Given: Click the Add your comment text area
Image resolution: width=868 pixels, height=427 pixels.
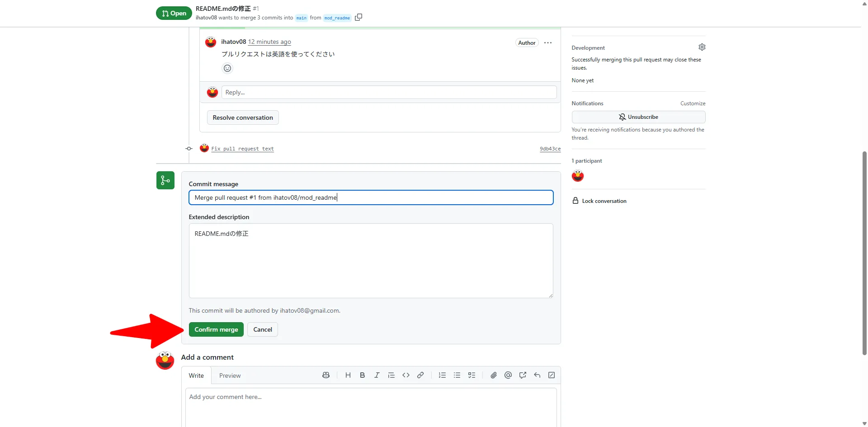Looking at the screenshot, I should click(x=371, y=407).
